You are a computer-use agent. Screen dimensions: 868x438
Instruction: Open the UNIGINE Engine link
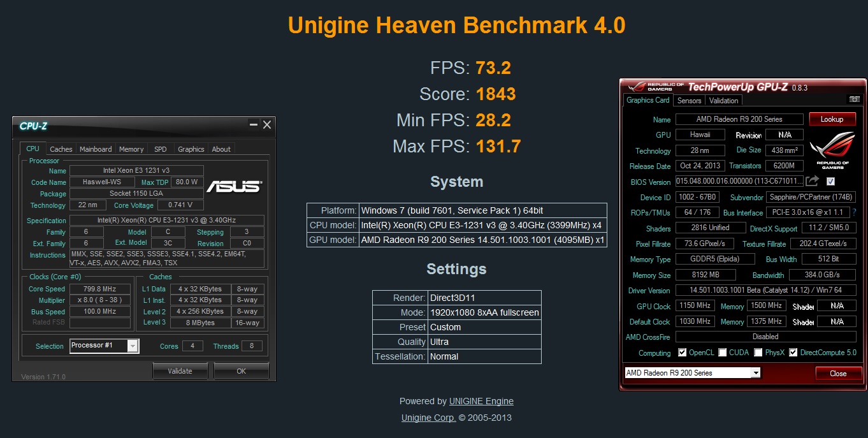pyautogui.click(x=481, y=401)
